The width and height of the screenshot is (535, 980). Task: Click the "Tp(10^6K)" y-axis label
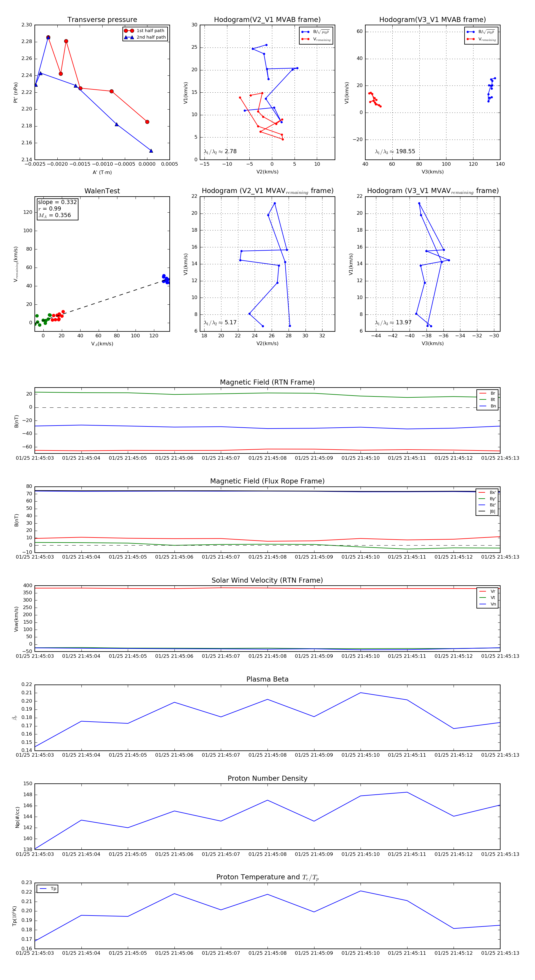15,916
